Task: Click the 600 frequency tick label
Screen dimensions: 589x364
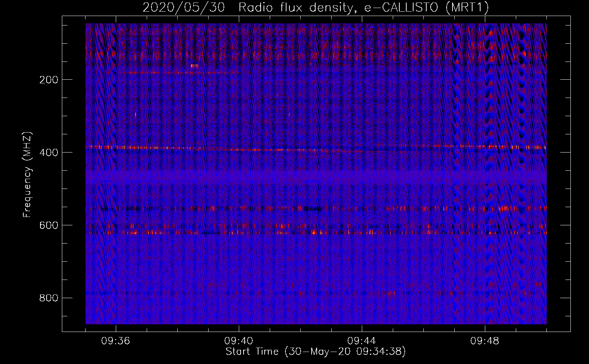Action: [x=49, y=225]
